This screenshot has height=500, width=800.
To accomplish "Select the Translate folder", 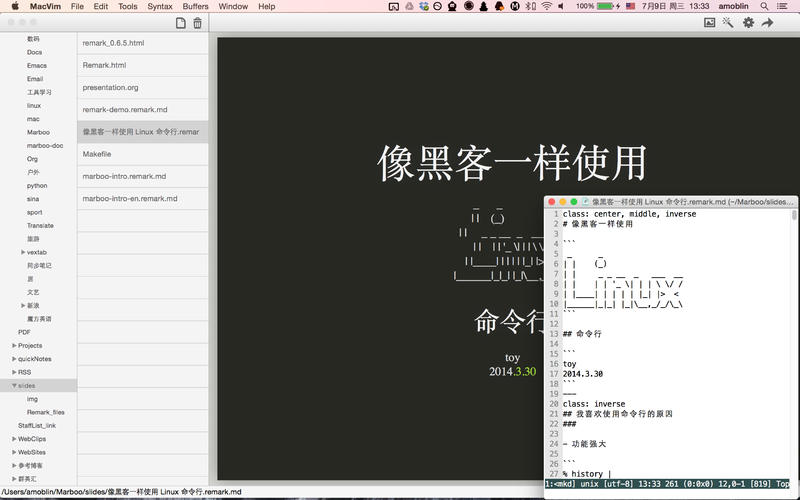I will pos(40,226).
